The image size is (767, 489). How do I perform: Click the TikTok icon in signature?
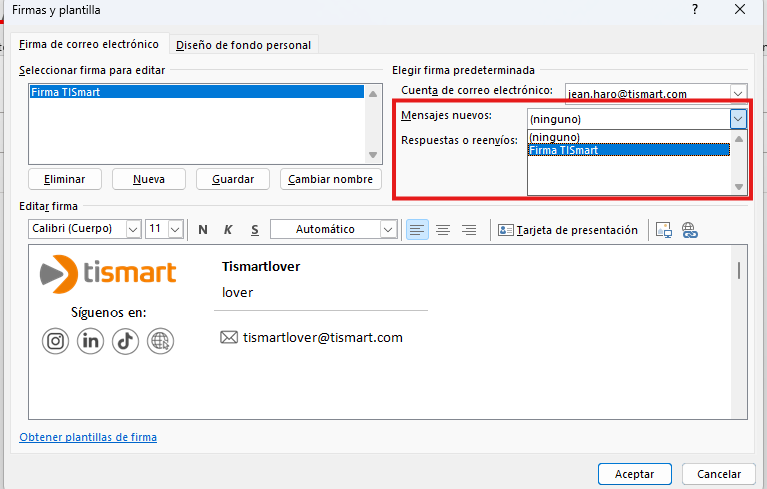click(125, 341)
